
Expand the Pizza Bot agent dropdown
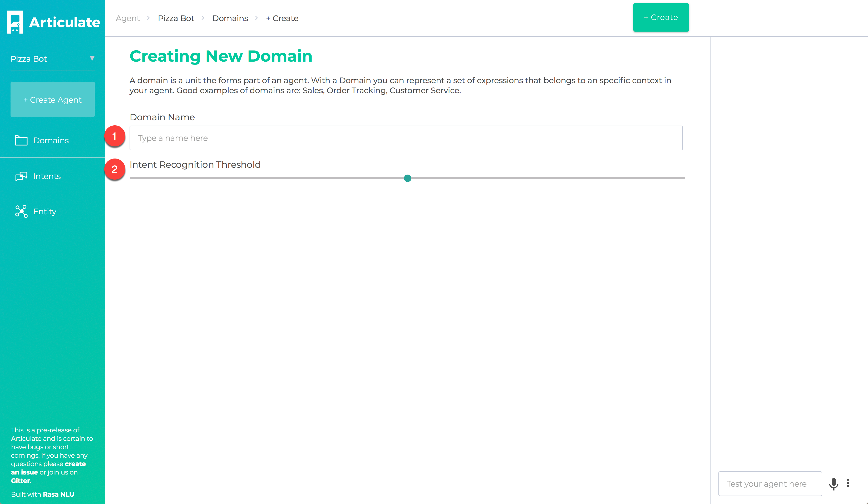coord(52,58)
